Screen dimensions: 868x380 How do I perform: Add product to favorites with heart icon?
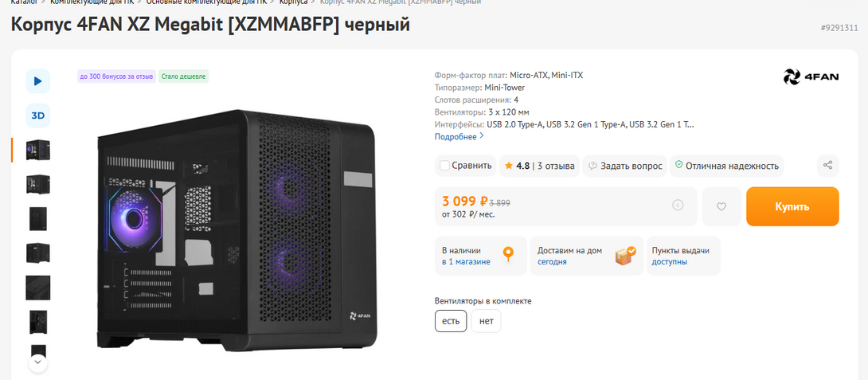click(721, 206)
